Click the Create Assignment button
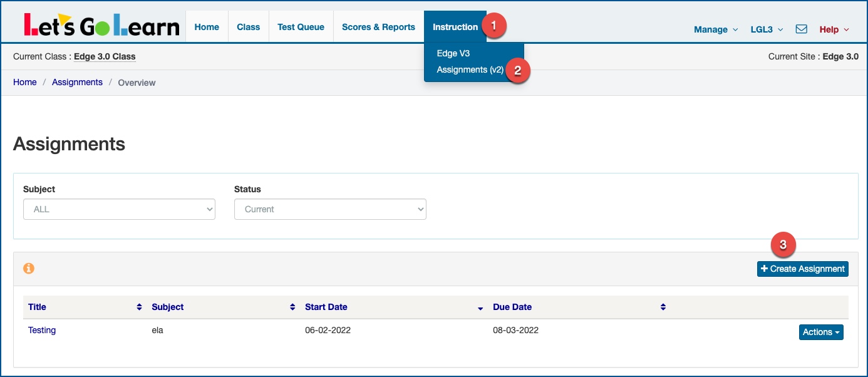Screen dimensions: 868x377 803,269
